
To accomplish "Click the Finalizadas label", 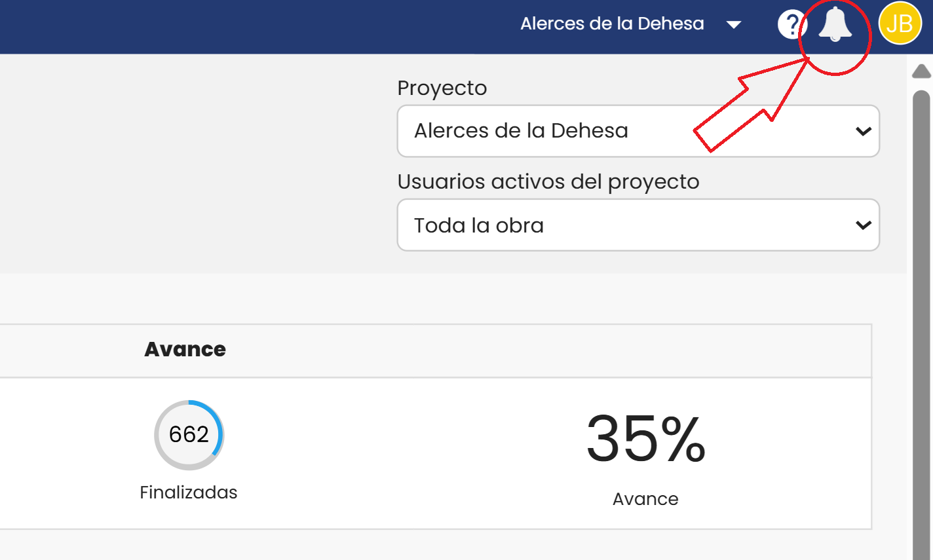I will click(x=189, y=492).
